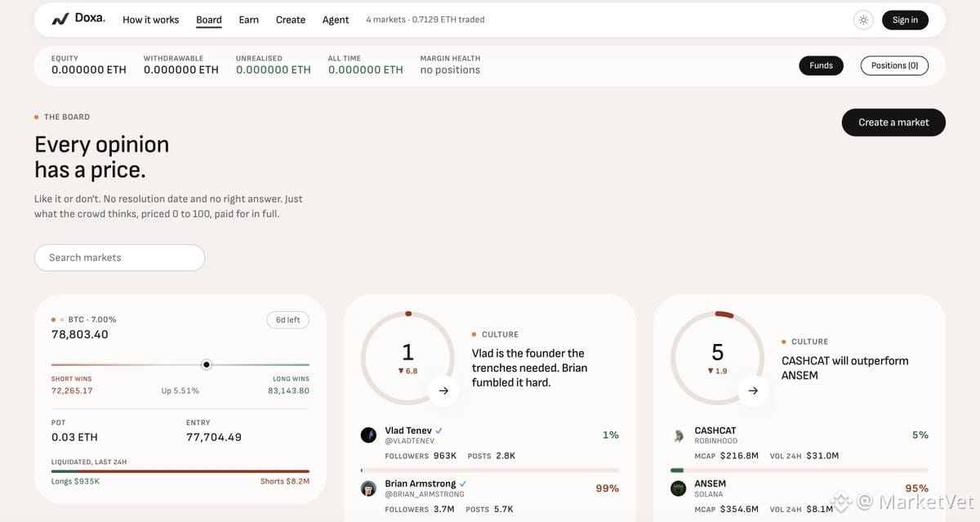Click the @BRIAN_ARMSTRONG handle

425,494
